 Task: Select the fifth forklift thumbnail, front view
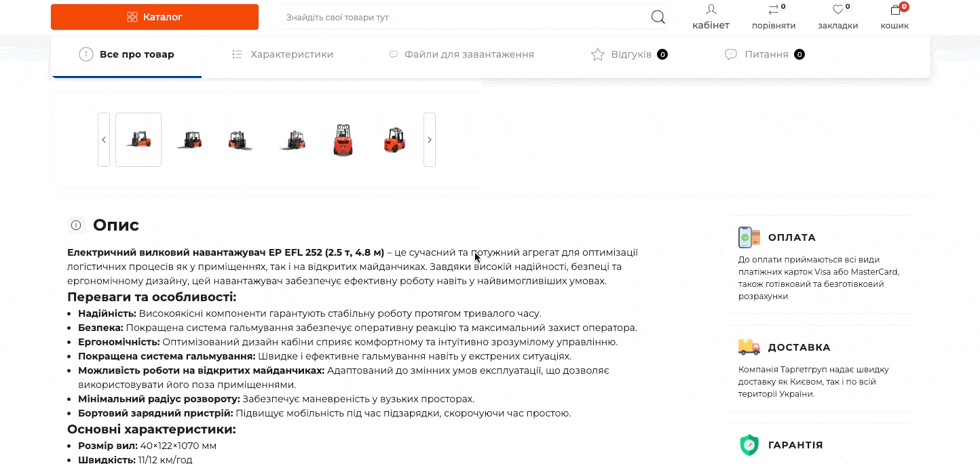(x=343, y=140)
